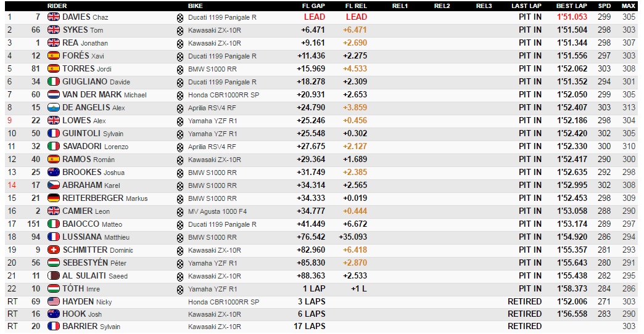This screenshot has height=334, width=644.
Task: Click the Italian flag beside Giugliano
Action: tap(54, 82)
